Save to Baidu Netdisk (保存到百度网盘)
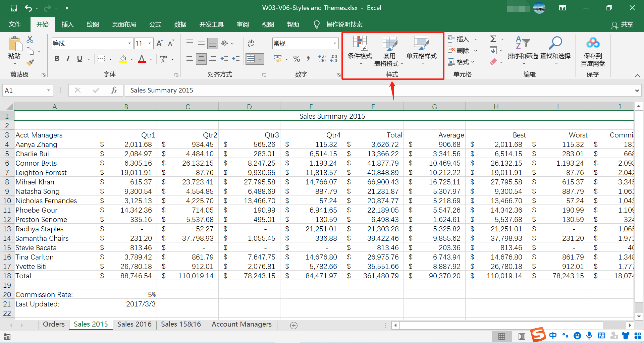The image size is (644, 343). coord(593,51)
